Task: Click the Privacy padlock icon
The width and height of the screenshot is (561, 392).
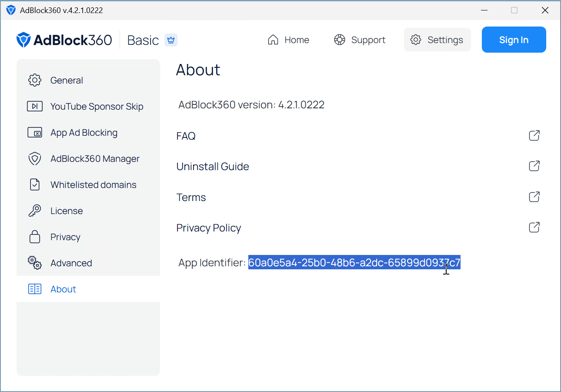Action: (x=35, y=237)
